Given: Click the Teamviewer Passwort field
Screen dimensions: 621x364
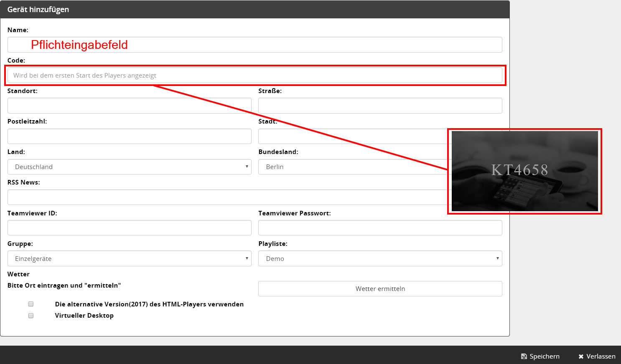Looking at the screenshot, I should (x=380, y=228).
